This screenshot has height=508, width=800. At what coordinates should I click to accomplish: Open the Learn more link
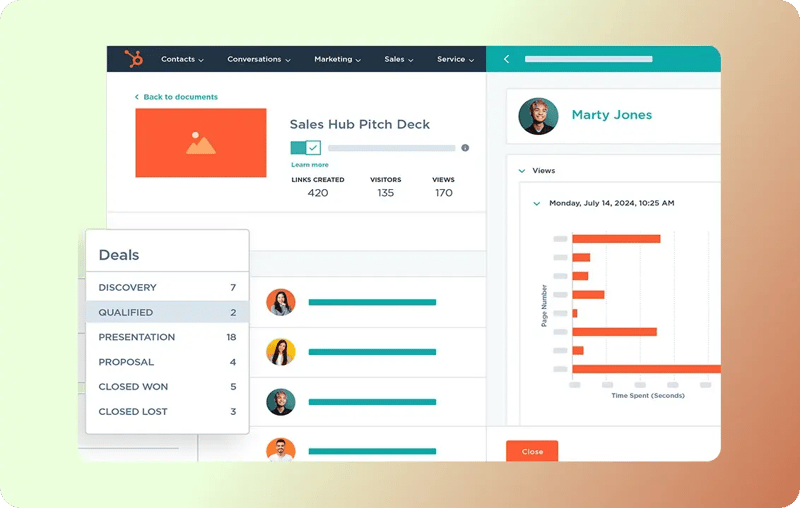click(x=310, y=165)
